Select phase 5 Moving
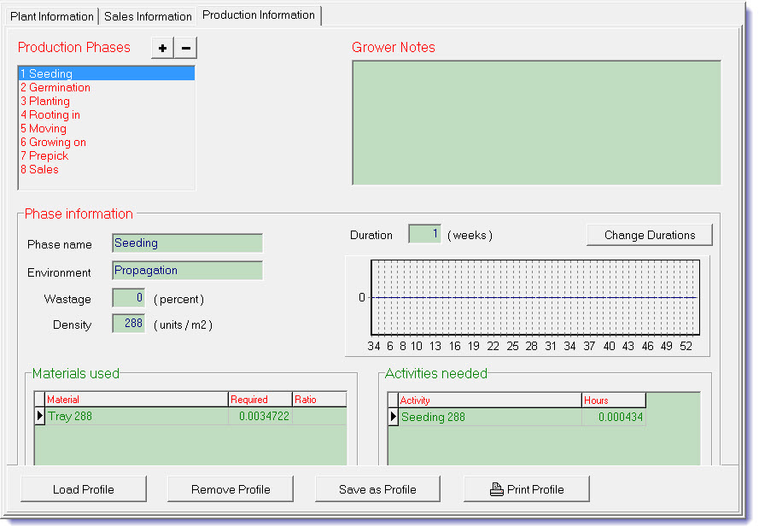The height and width of the screenshot is (532, 759). [106, 128]
